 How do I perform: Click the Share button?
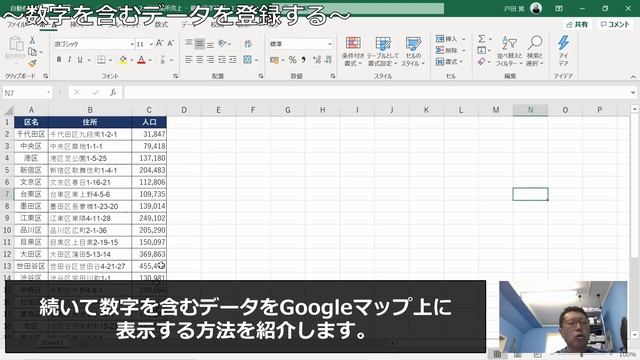[x=577, y=24]
